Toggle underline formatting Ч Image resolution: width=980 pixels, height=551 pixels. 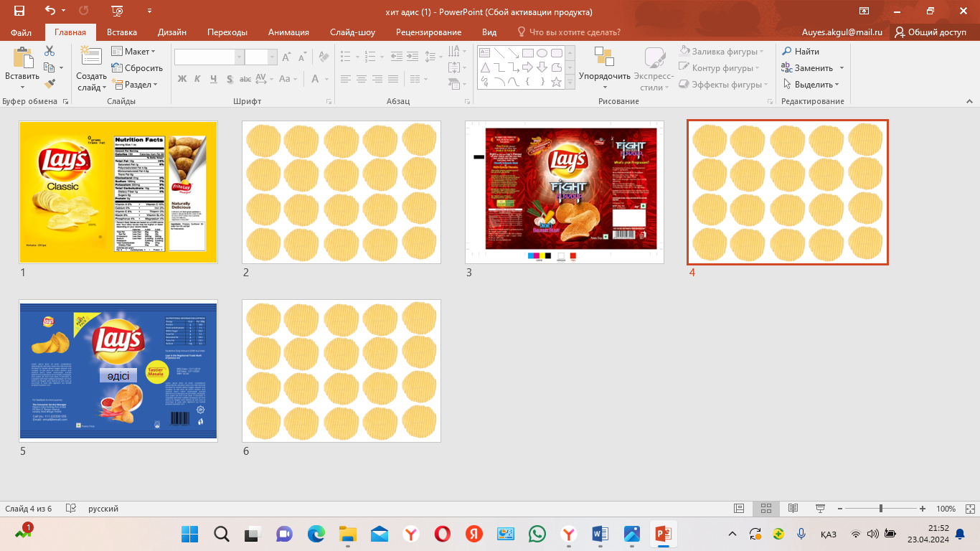point(214,79)
